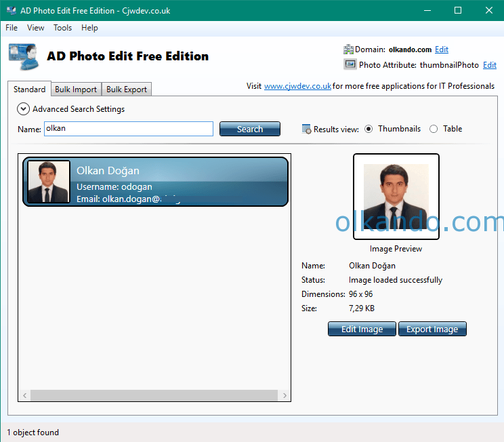Image resolution: width=504 pixels, height=442 pixels.
Task: Click the 'Username: odogan' text
Action: tap(114, 187)
